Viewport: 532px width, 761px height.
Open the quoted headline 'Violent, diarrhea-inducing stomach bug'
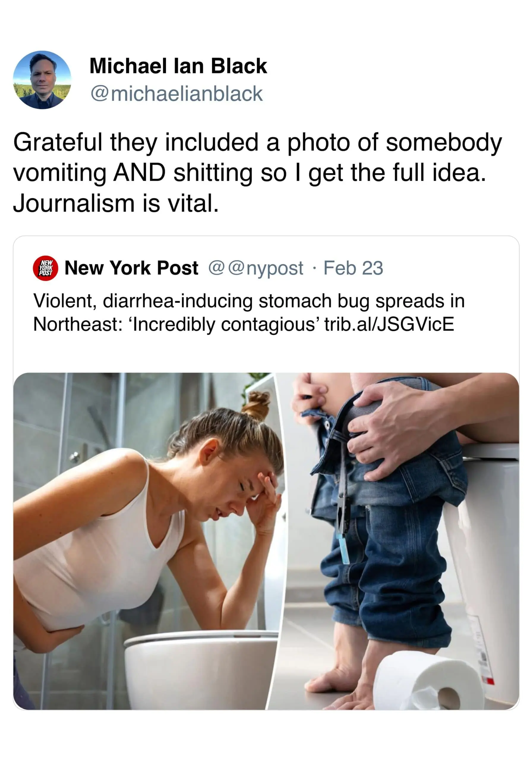(249, 312)
